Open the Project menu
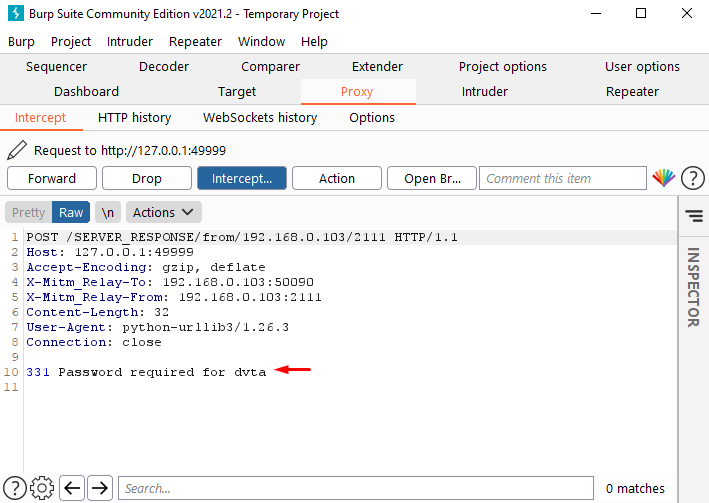 tap(71, 42)
